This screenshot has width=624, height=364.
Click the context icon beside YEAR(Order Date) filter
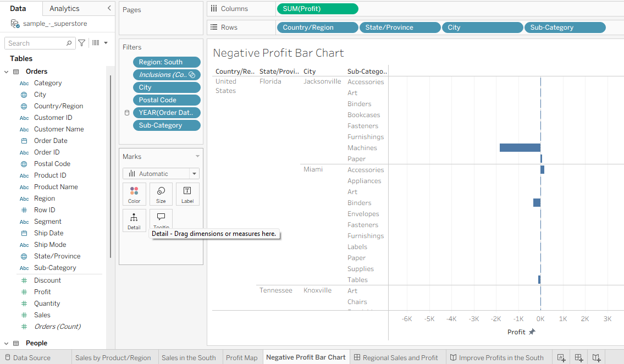click(x=127, y=113)
